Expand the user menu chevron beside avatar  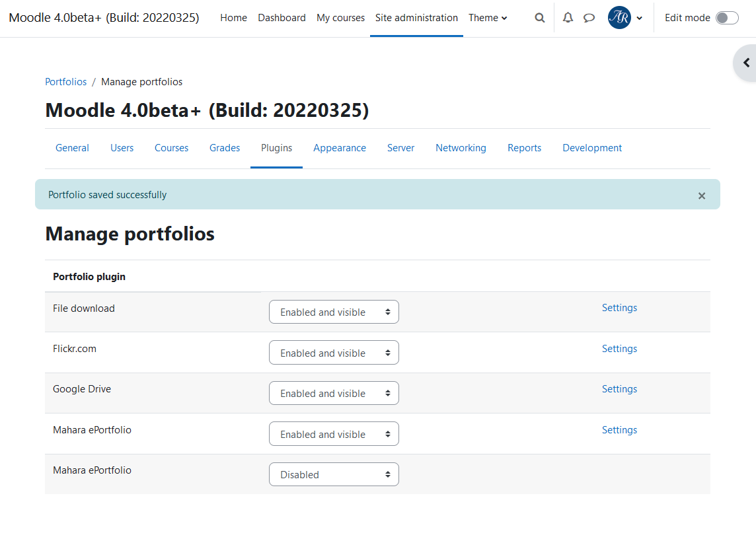point(639,18)
